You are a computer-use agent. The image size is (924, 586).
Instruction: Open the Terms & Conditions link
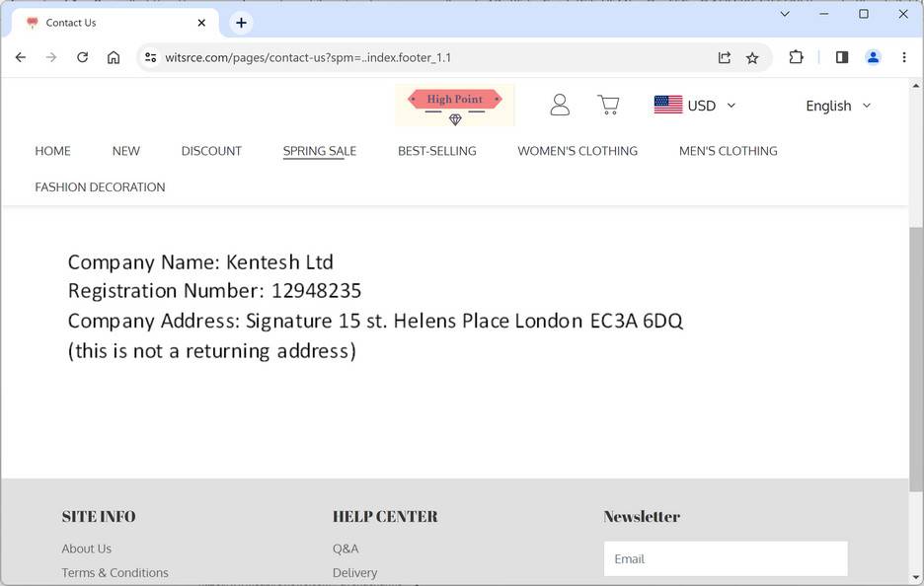click(115, 572)
